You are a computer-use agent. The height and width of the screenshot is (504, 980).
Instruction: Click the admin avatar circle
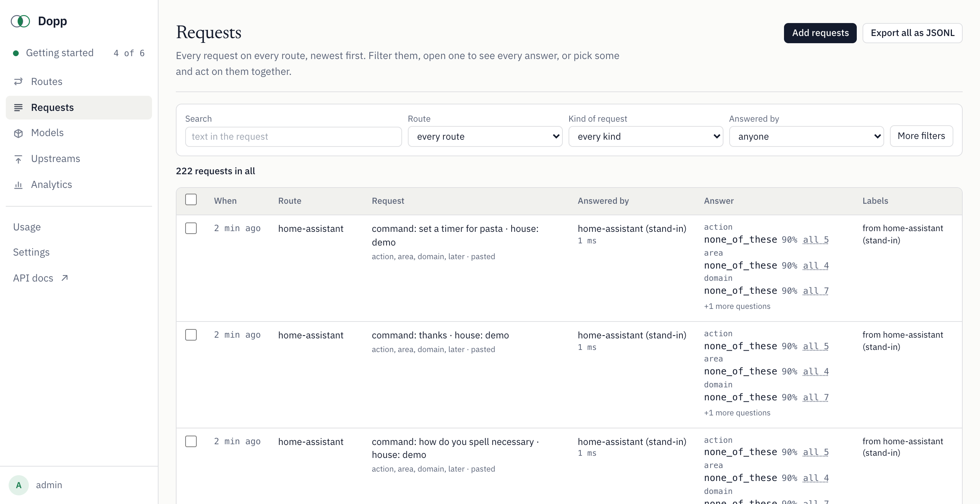click(19, 485)
